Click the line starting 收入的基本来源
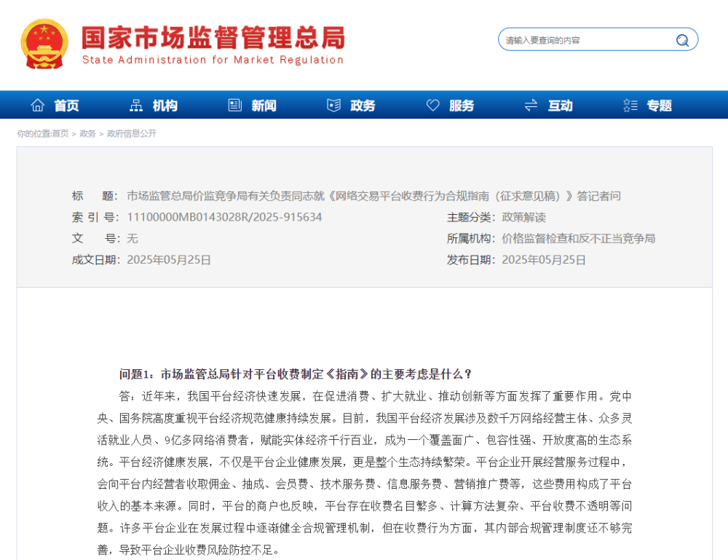 pos(365,506)
